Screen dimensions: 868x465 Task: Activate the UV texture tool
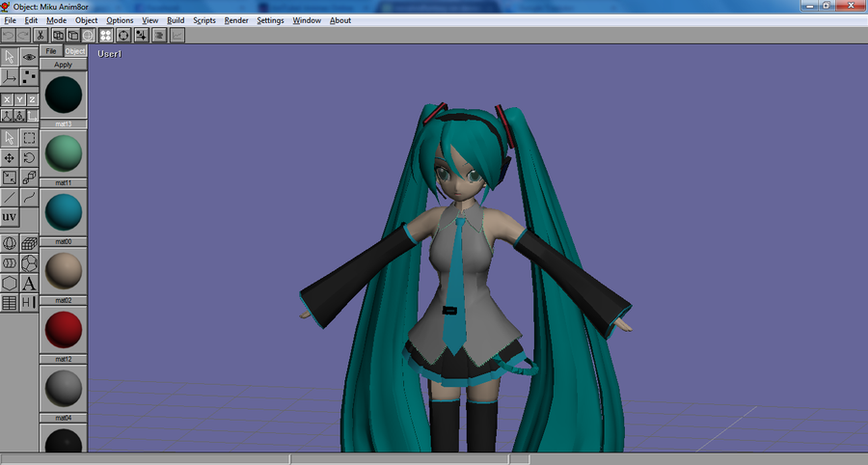[x=10, y=217]
